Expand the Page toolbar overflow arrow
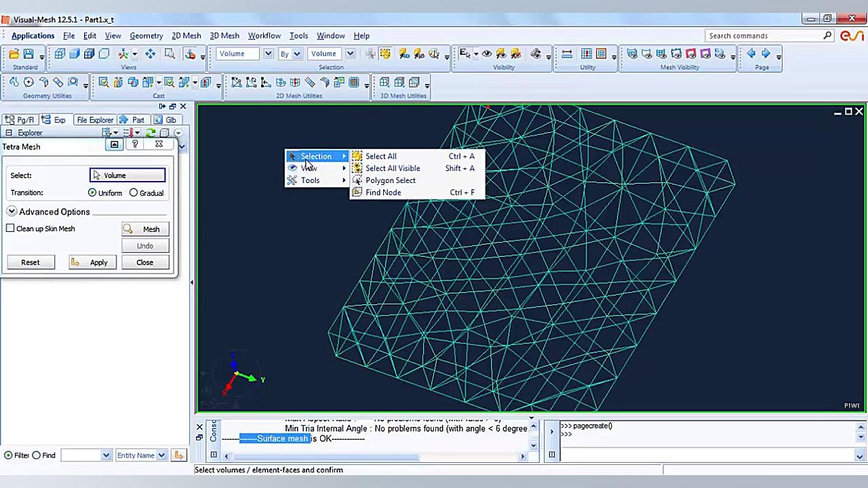The width and height of the screenshot is (868, 488). [x=778, y=57]
